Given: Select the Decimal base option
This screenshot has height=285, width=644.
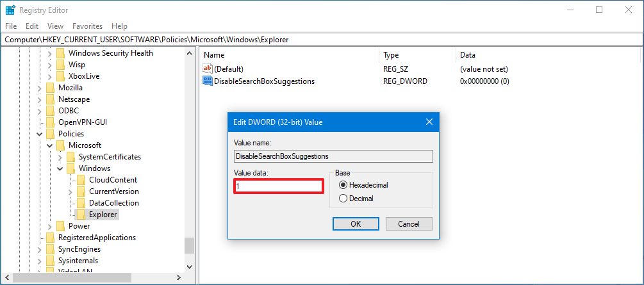Looking at the screenshot, I should [342, 199].
